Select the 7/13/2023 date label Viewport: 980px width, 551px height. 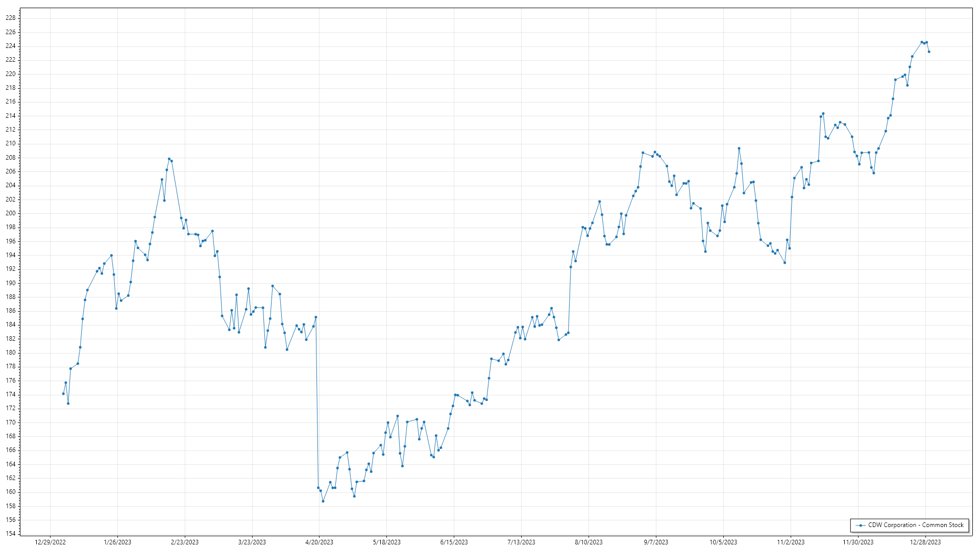[521, 542]
